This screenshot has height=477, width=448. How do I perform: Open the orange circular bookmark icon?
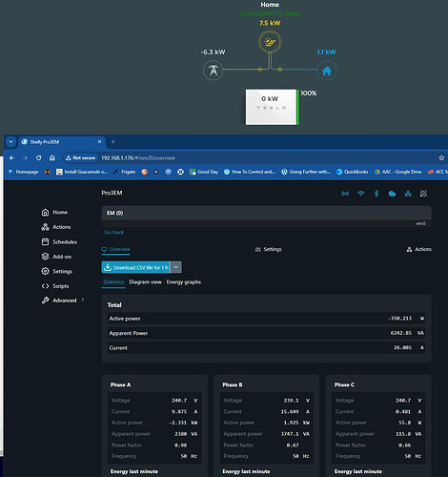(x=144, y=172)
